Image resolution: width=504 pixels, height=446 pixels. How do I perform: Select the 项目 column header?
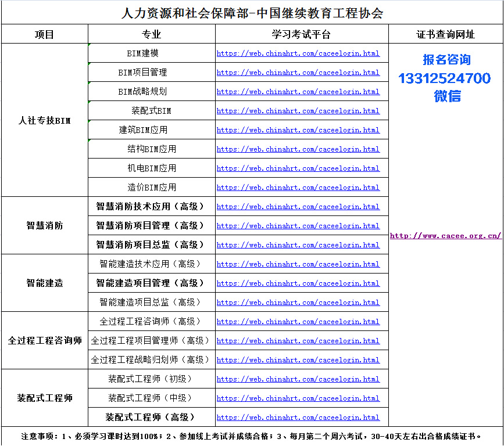[45, 34]
